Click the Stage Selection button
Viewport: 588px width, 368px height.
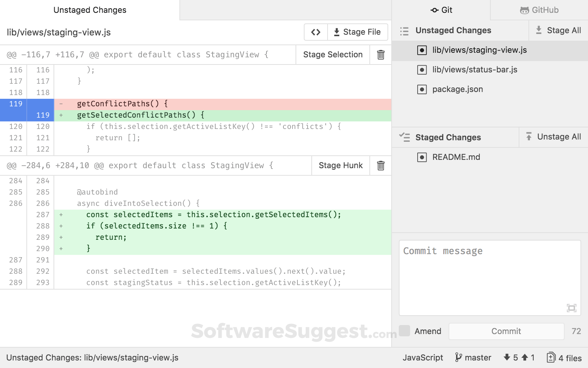coord(332,55)
